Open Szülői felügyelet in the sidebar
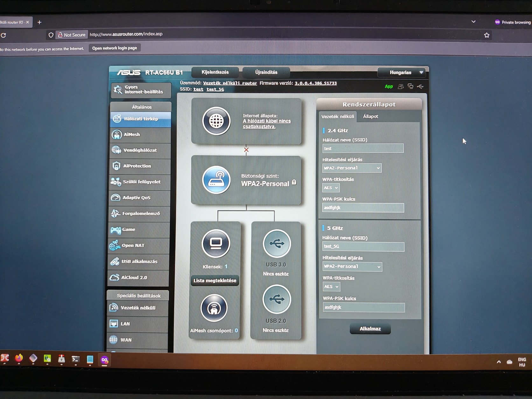 pos(139,182)
